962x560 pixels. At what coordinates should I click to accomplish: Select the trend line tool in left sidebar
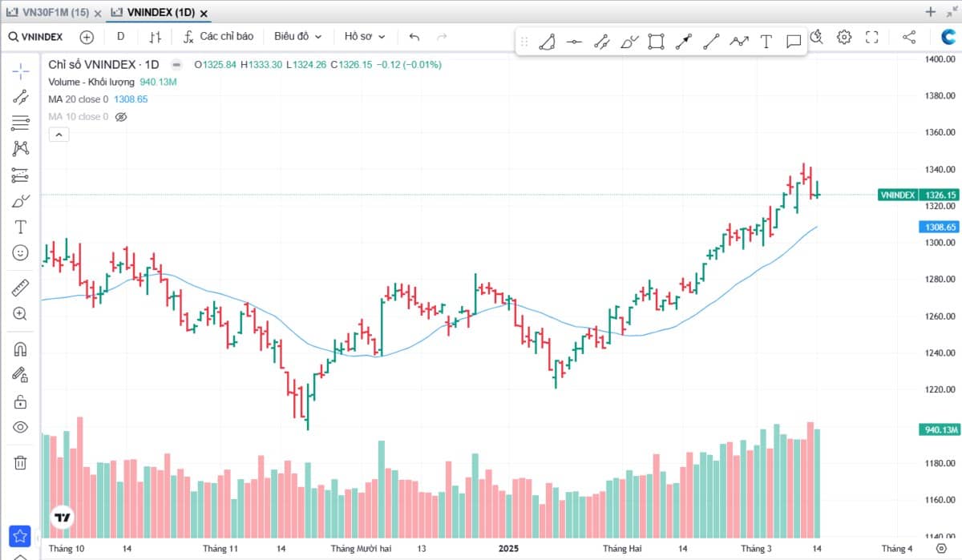tap(21, 97)
